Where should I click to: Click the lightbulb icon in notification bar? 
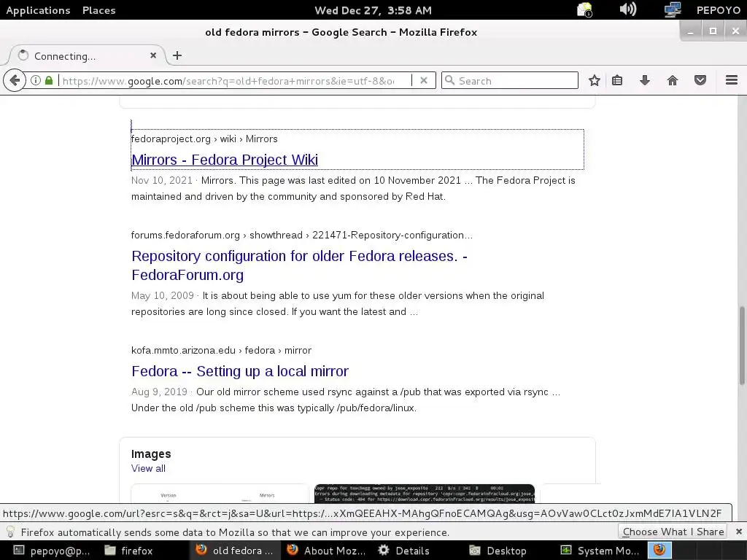pyautogui.click(x=10, y=532)
